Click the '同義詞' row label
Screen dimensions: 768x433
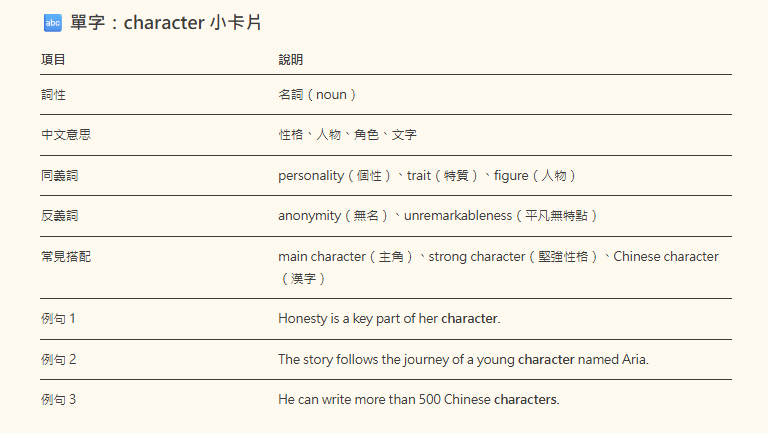60,175
